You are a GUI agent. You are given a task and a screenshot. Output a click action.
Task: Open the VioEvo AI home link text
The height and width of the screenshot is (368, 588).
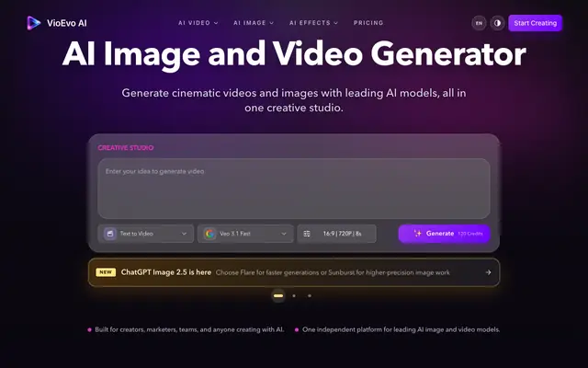click(67, 23)
